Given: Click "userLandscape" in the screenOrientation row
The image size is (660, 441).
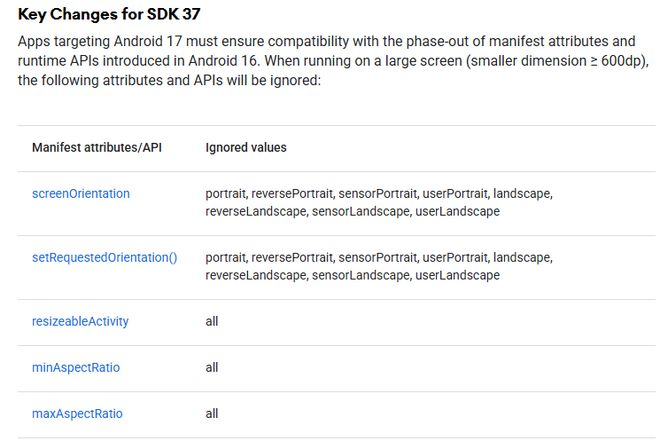Looking at the screenshot, I should pyautogui.click(x=458, y=212).
